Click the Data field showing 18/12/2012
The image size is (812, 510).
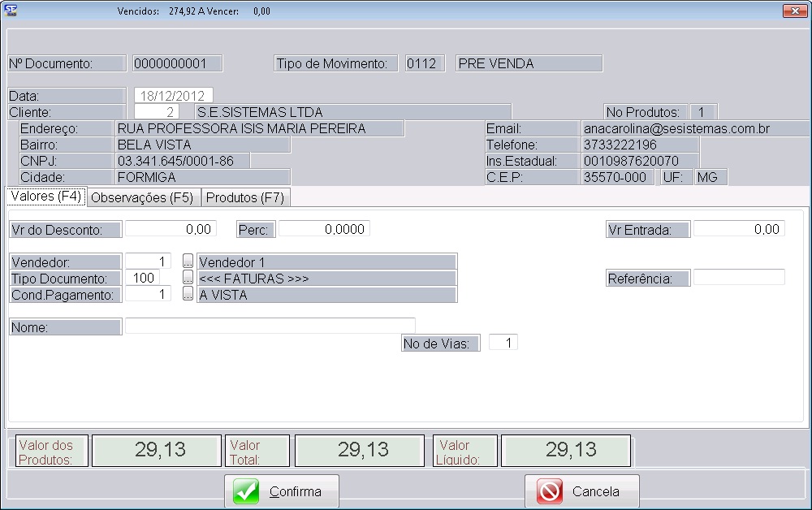pyautogui.click(x=173, y=95)
